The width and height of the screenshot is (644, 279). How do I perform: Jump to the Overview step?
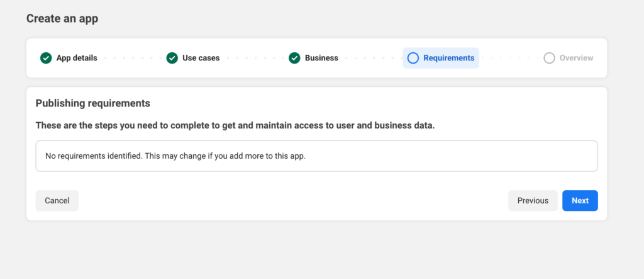[x=576, y=58]
